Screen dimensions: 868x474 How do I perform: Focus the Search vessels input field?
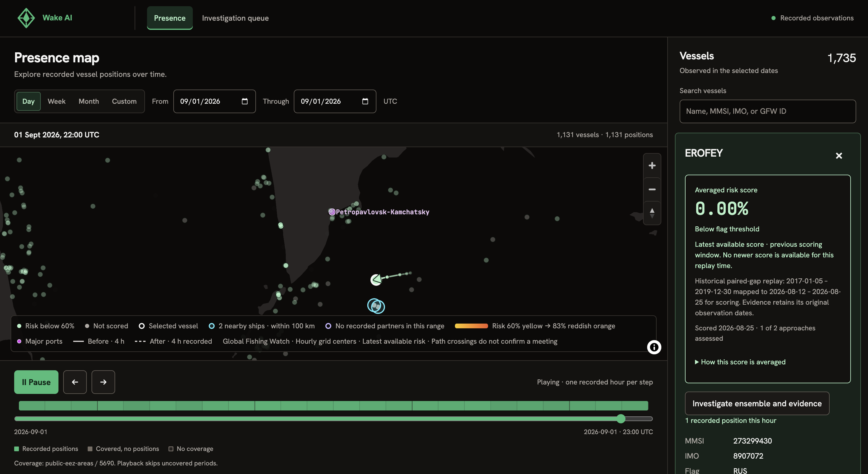pos(768,111)
